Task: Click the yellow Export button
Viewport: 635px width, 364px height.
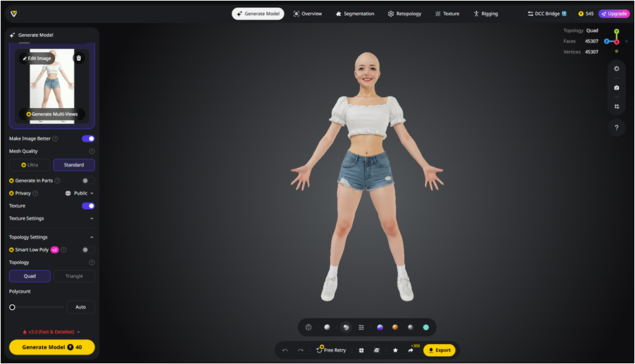Action: [439, 350]
